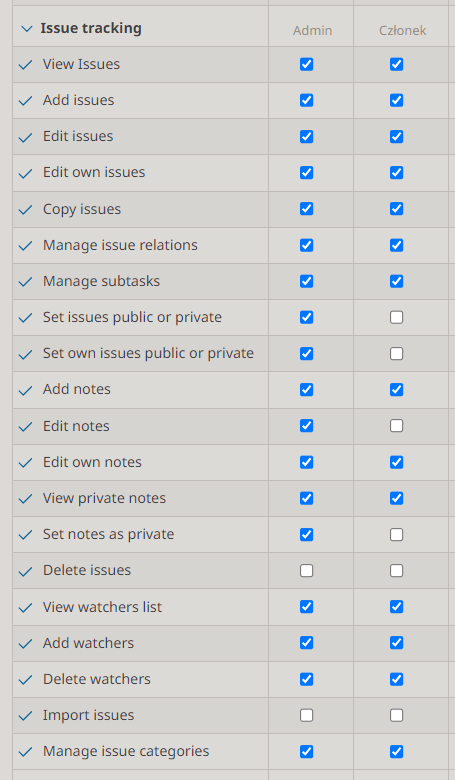Click checkmark icon beside Edit notes
The image size is (455, 780).
[25, 427]
